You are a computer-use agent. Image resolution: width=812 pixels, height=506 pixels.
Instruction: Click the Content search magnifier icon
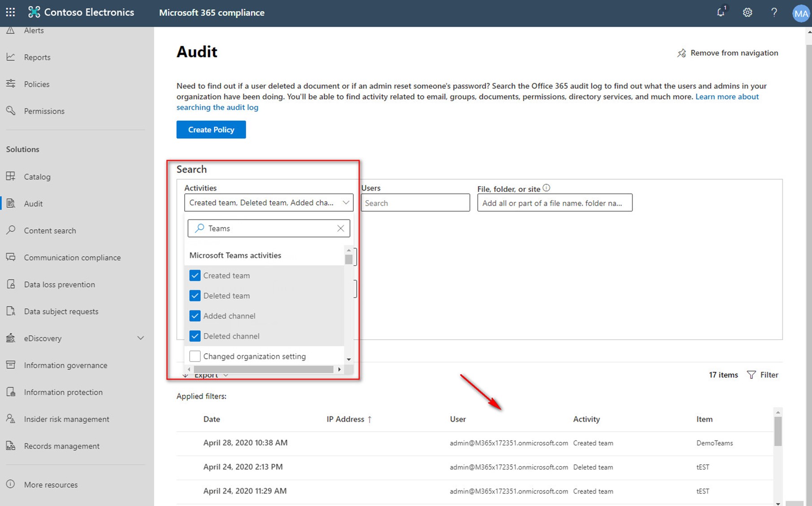point(11,230)
